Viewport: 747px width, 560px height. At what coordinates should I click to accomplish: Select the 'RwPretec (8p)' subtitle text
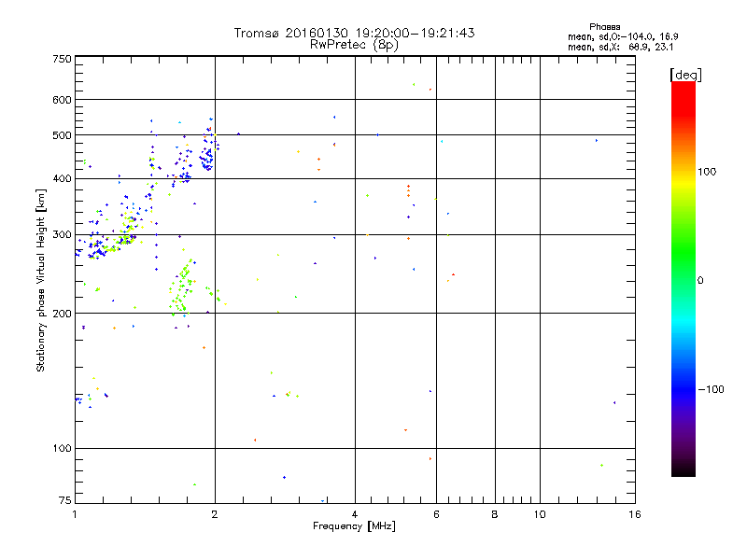pos(354,45)
